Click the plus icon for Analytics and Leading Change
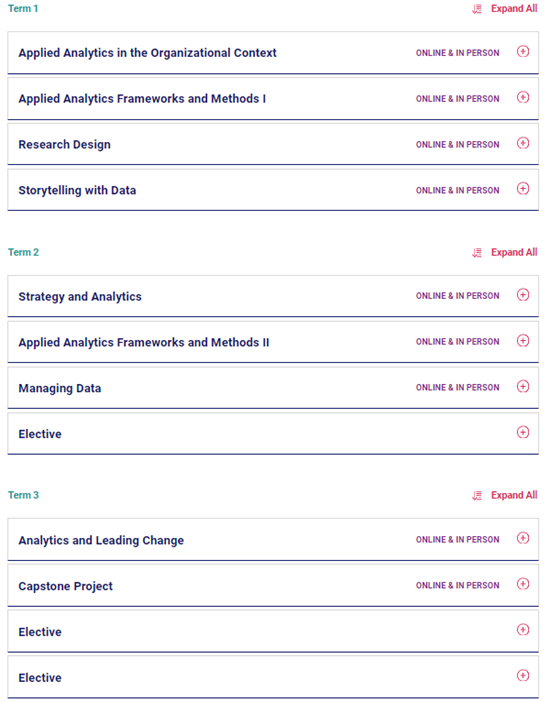Screen dimensions: 550x702 tap(523, 539)
